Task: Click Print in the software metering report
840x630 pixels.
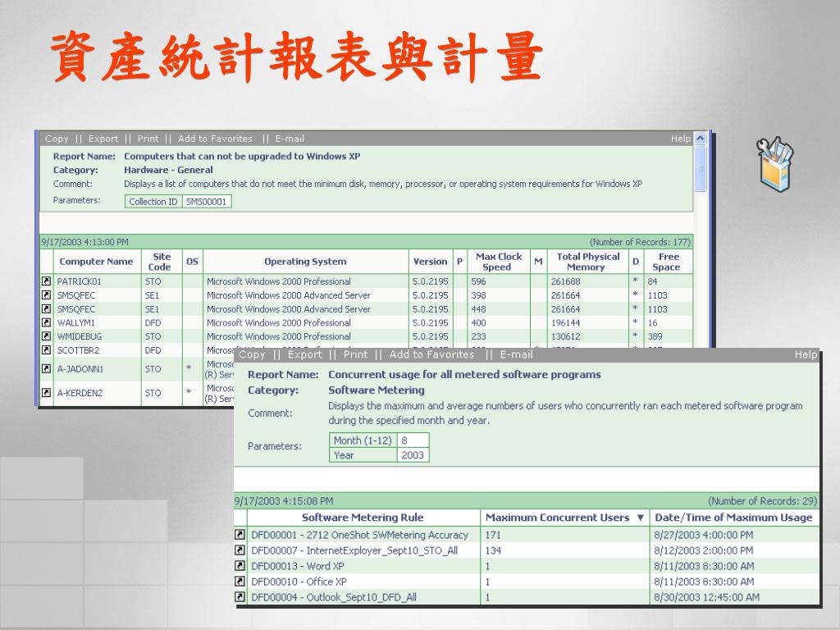Action: pos(356,354)
